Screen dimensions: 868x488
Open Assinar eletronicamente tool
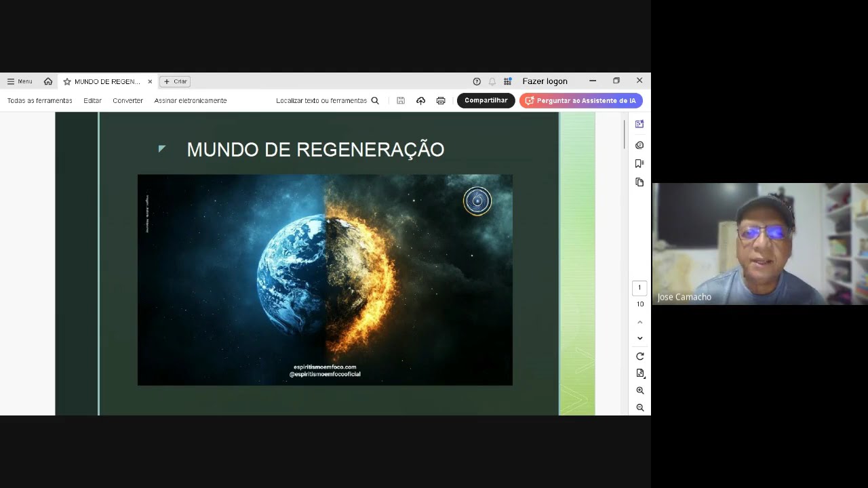(191, 100)
